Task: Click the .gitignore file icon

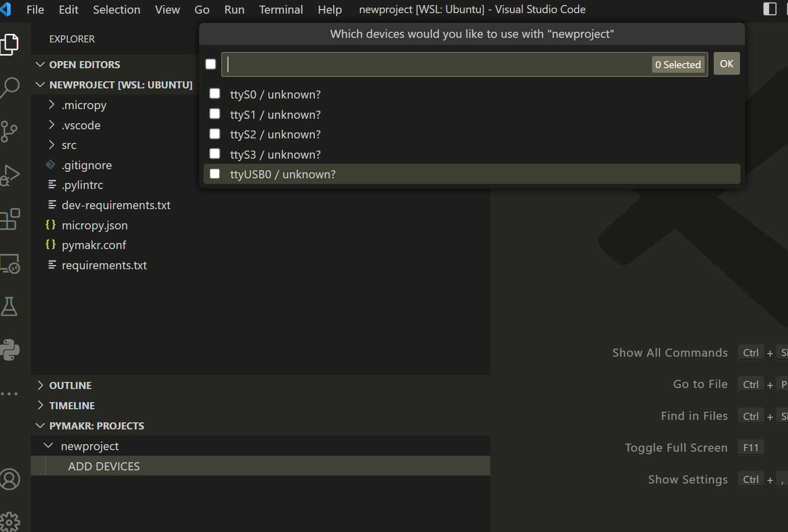Action: pyautogui.click(x=51, y=165)
